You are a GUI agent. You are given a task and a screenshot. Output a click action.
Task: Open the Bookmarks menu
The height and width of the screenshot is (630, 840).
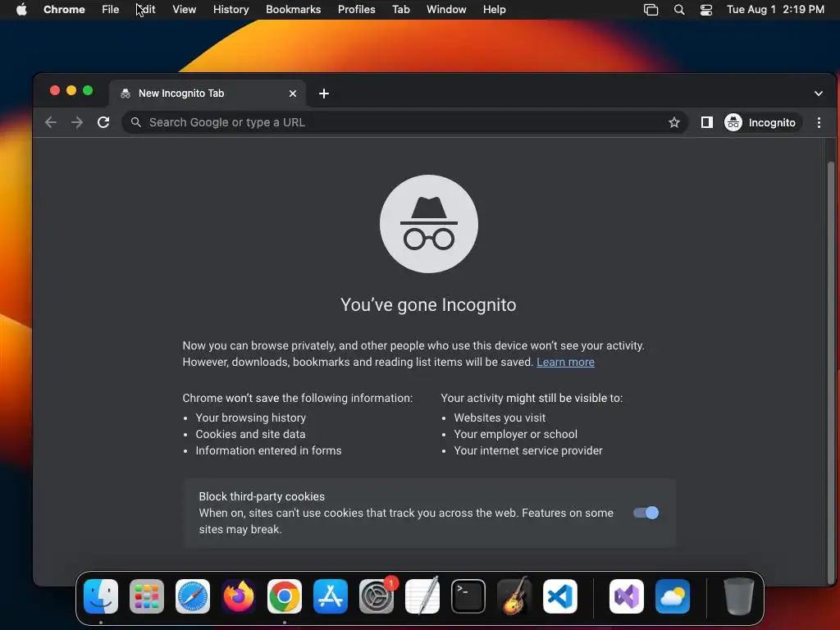click(x=293, y=10)
